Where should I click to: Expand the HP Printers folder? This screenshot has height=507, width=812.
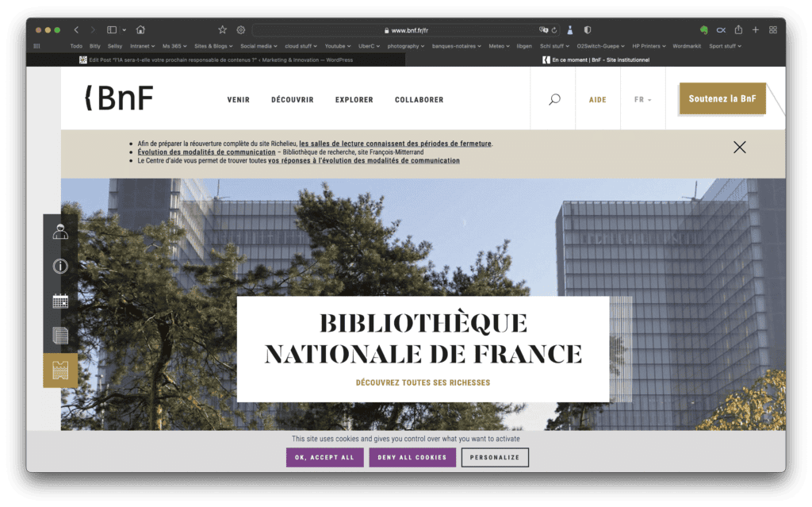[649, 46]
